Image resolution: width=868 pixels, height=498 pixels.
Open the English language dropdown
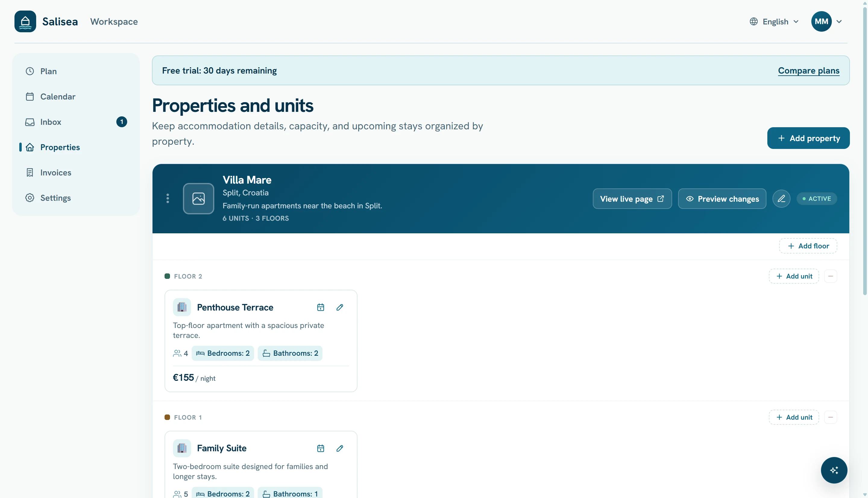click(x=774, y=21)
